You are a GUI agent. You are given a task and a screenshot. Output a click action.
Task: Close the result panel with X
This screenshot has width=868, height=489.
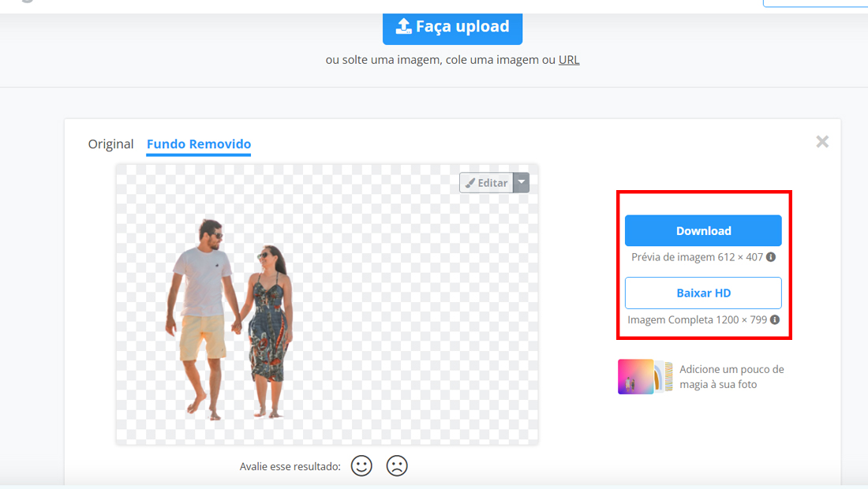pos(822,142)
